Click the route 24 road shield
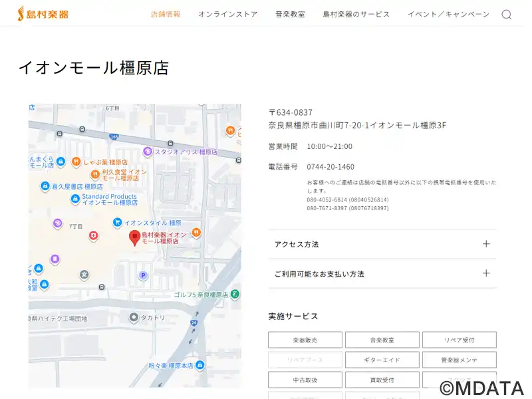The image size is (532, 399). (194, 323)
